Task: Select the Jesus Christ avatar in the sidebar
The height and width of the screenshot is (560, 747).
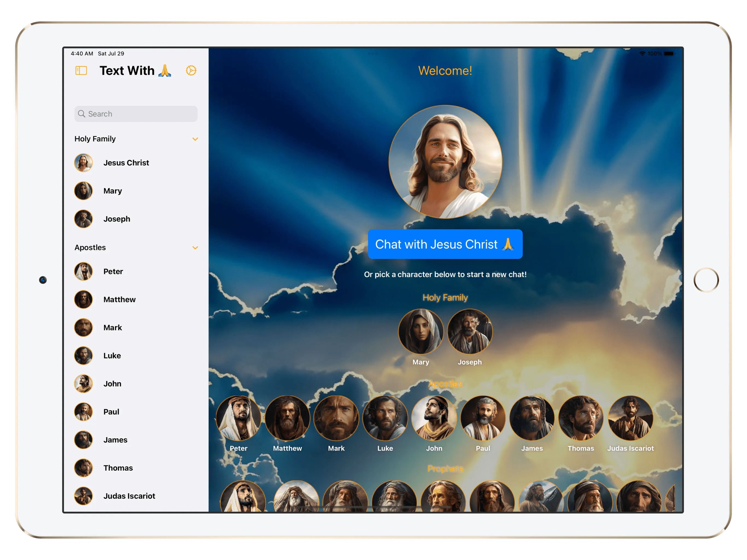Action: point(83,162)
